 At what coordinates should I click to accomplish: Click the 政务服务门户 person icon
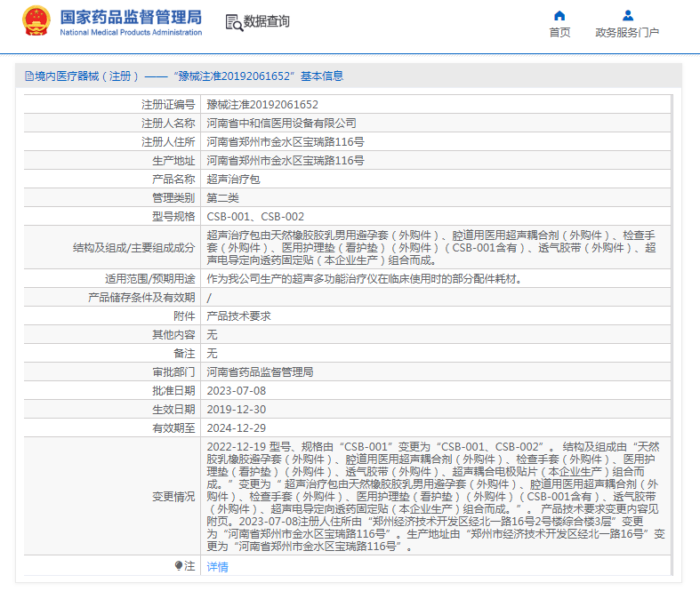tap(628, 16)
